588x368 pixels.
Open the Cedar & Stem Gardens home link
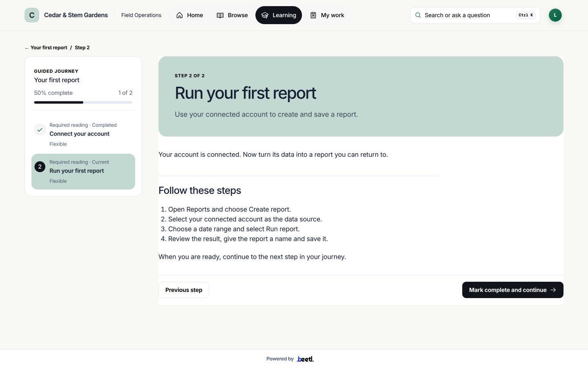tap(66, 15)
